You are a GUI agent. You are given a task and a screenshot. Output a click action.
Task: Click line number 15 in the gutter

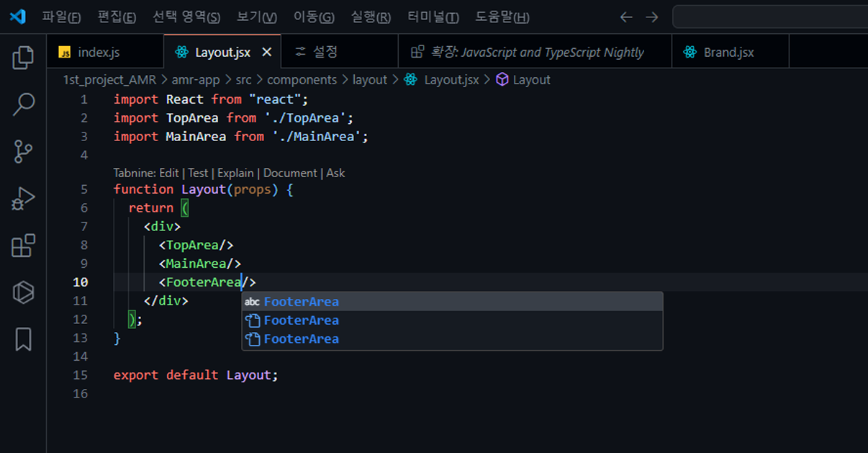click(80, 375)
